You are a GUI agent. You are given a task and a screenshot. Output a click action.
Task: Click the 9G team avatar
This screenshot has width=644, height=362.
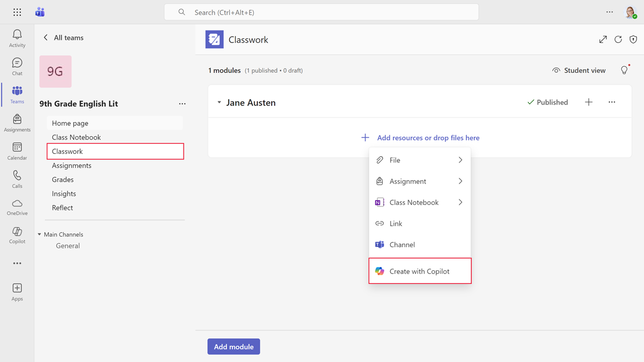(55, 71)
